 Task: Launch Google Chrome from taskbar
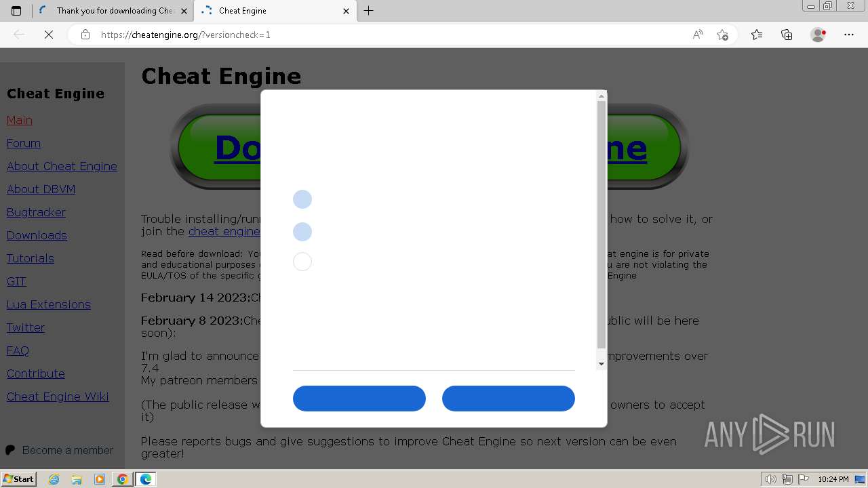(122, 479)
